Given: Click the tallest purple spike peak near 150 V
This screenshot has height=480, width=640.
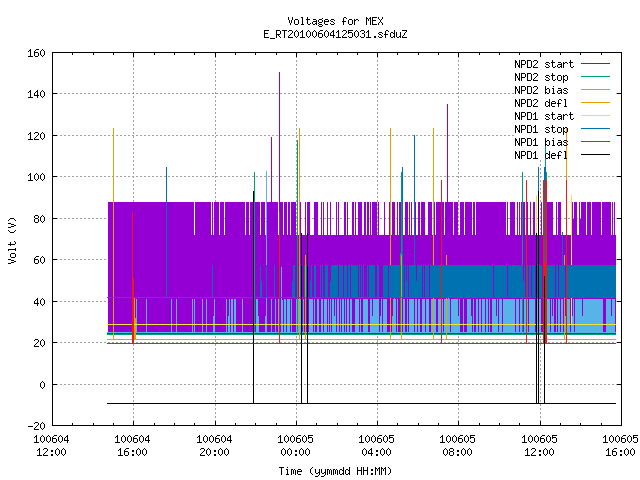Looking at the screenshot, I should (280, 73).
